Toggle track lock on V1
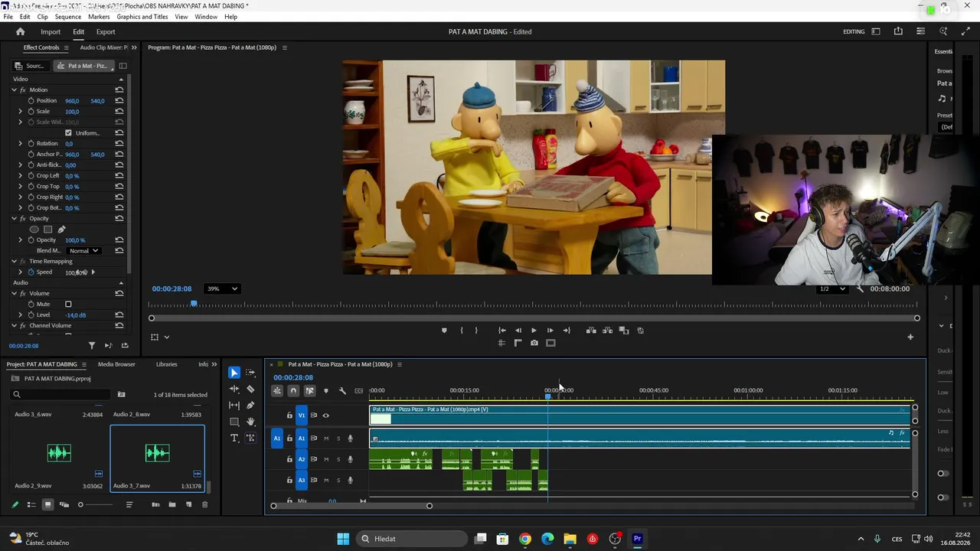Viewport: 980px width, 551px height. (289, 416)
